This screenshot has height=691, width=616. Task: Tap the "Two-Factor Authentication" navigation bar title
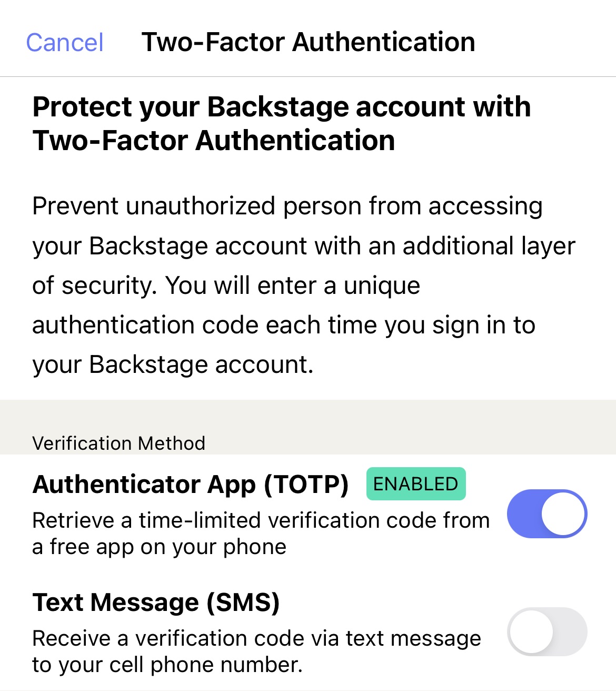tap(309, 42)
